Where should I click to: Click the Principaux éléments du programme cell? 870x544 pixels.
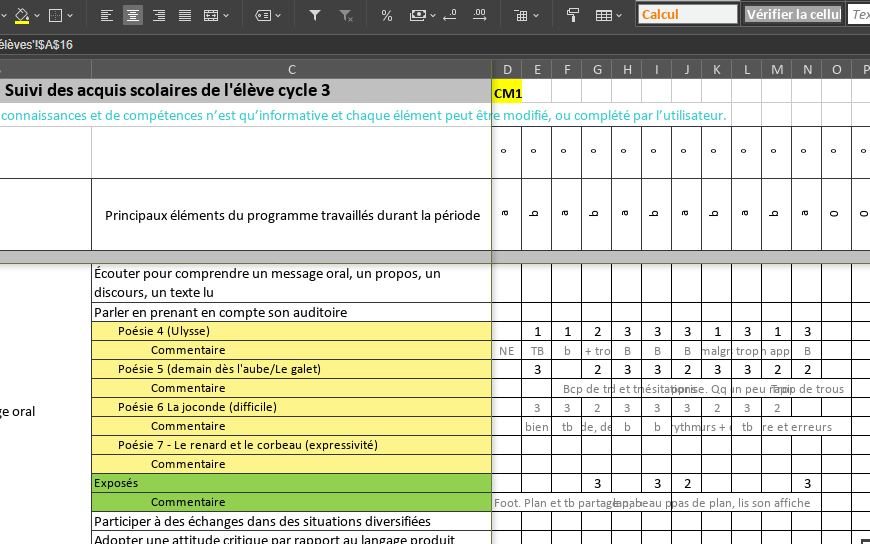pyautogui.click(x=292, y=215)
